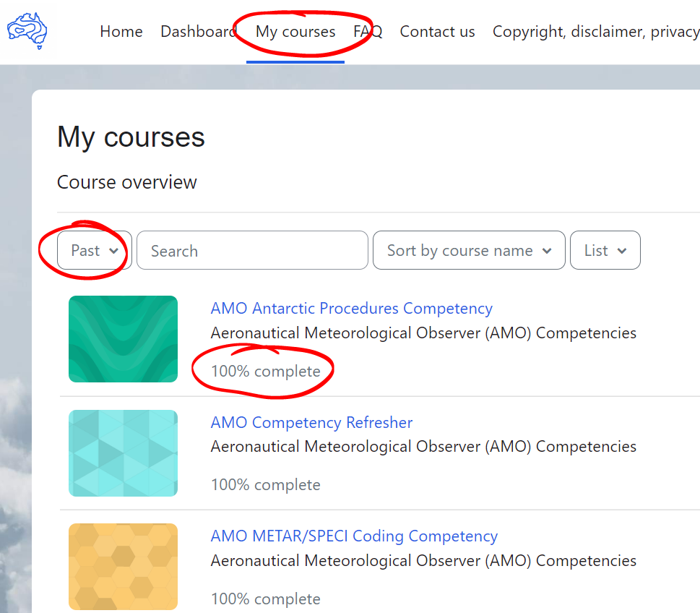Click the 100% complete progress text

tap(265, 370)
